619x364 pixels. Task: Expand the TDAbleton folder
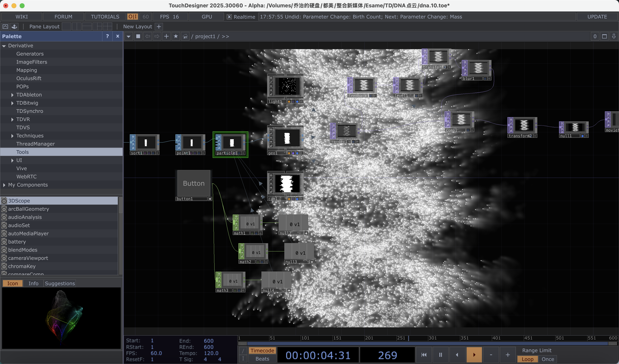(x=12, y=95)
